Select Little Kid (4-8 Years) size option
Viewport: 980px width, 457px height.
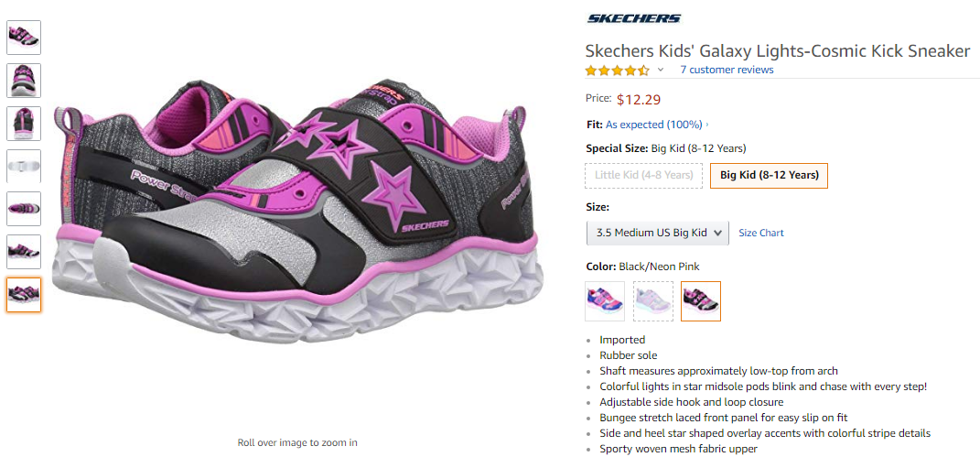[x=644, y=175]
